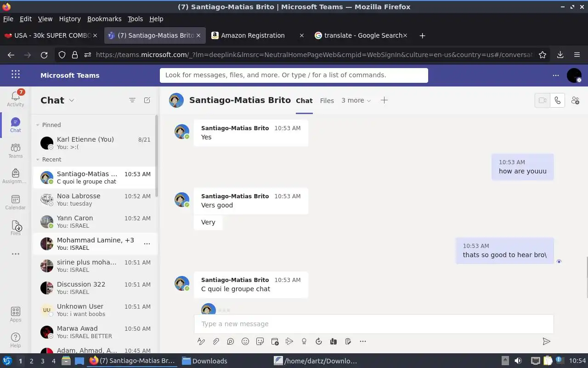The image size is (588, 368).
Task: Open the Activity feed with 7 notifications
Action: coord(15,98)
